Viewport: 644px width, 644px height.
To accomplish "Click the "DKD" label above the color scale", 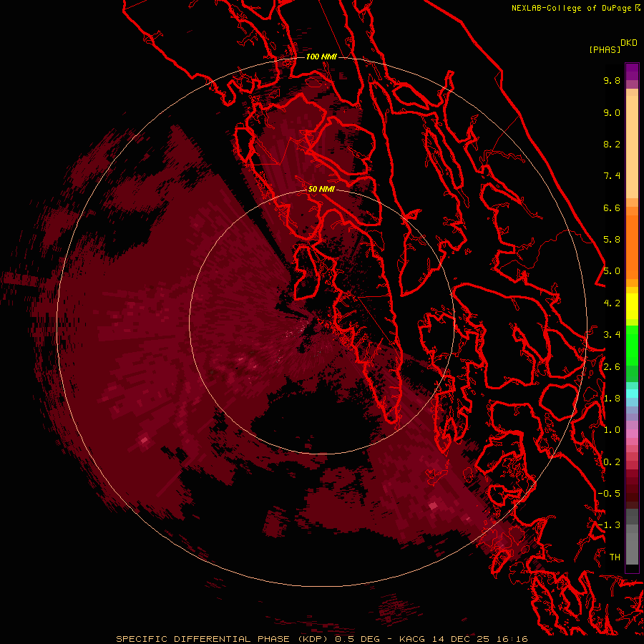I will tap(628, 43).
